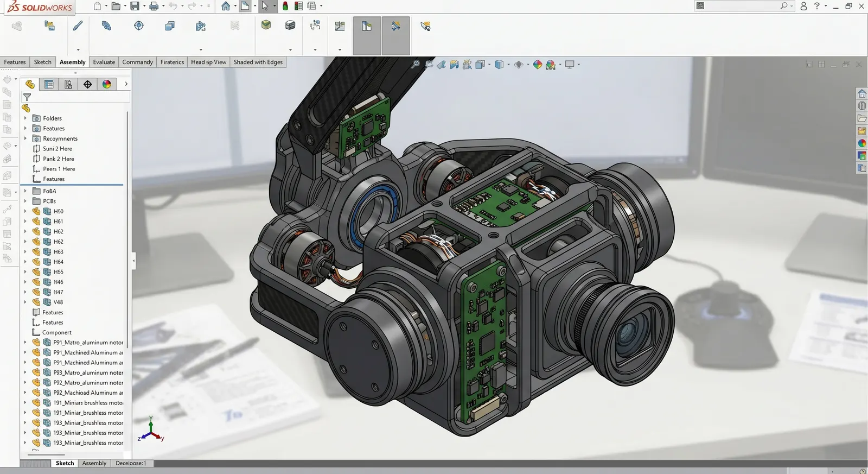Click the Print icon in top toolbar

[x=154, y=6]
